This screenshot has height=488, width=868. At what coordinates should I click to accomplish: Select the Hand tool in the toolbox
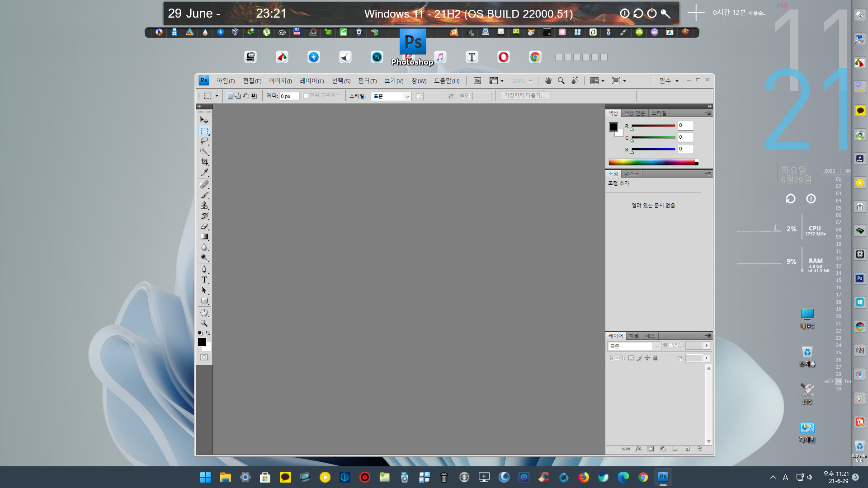click(x=204, y=313)
